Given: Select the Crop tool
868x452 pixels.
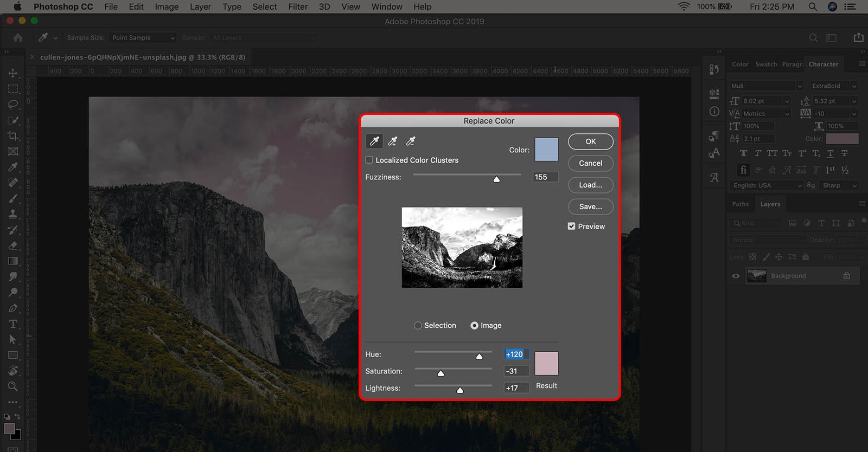Looking at the screenshot, I should click(x=13, y=136).
